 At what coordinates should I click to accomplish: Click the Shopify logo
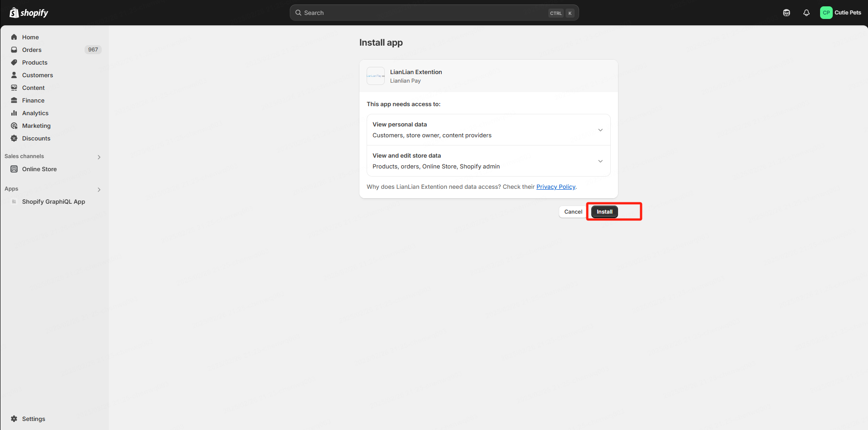click(29, 13)
